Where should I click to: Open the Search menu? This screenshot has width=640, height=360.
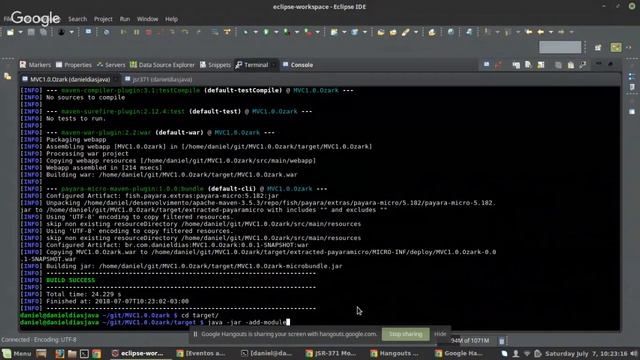tap(78, 19)
